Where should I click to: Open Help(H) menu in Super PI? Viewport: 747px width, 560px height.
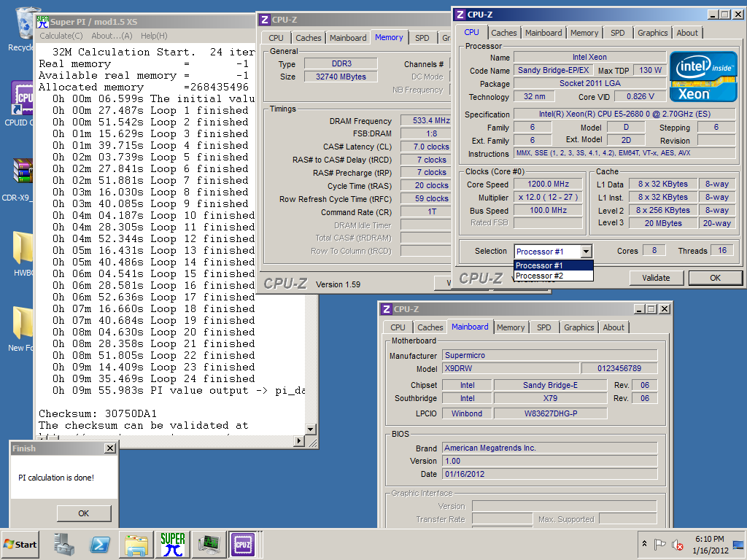(x=154, y=36)
